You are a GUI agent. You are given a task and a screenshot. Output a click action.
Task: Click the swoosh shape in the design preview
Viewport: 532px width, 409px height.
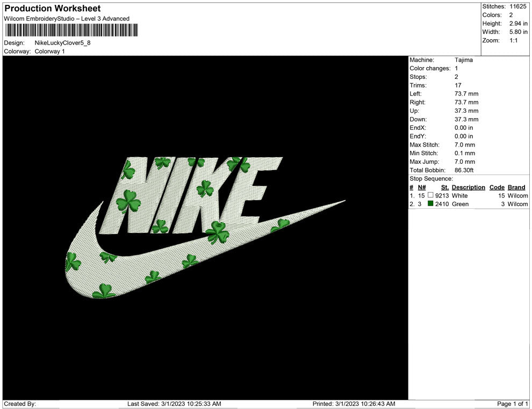161,263
